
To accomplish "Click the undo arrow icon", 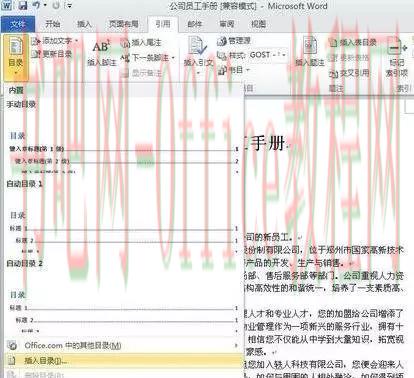I will (x=37, y=5).
